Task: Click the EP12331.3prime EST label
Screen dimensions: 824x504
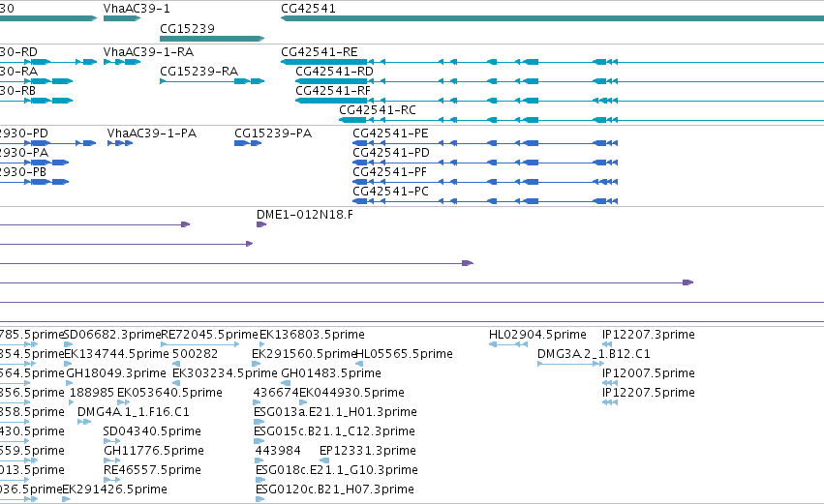Action: 368,451
